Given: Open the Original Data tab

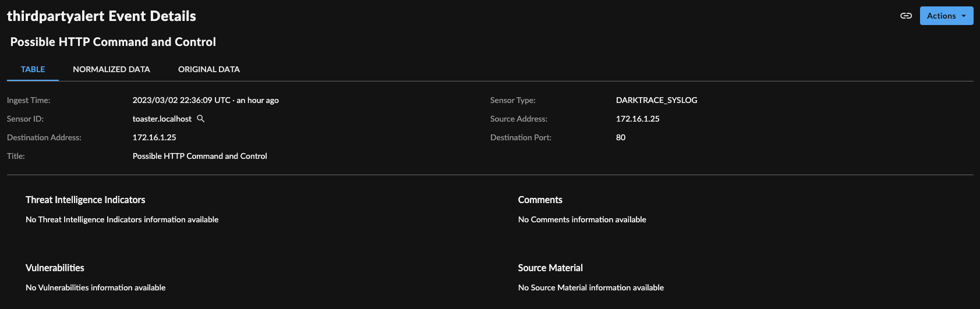Looking at the screenshot, I should 209,69.
